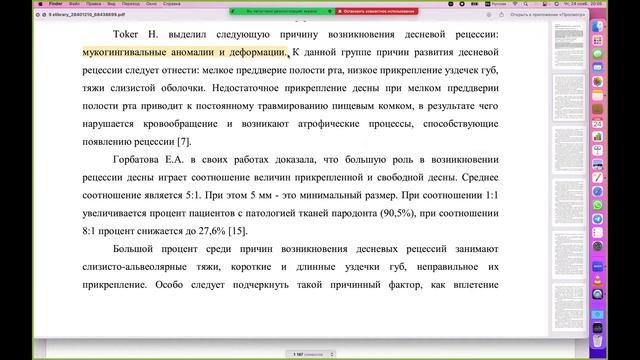The height and width of the screenshot is (360, 640).
Task: Click the reference [15] in the text
Action: (x=238, y=231)
